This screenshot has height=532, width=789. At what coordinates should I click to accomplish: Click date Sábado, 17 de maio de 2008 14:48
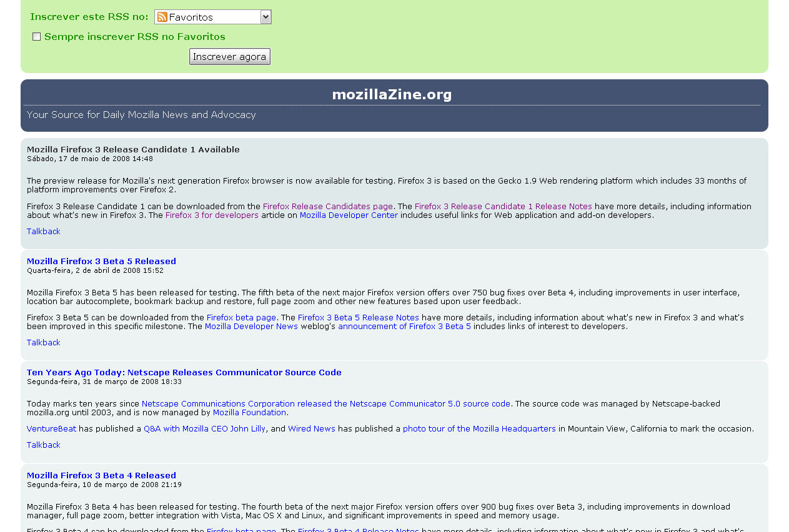(x=90, y=159)
